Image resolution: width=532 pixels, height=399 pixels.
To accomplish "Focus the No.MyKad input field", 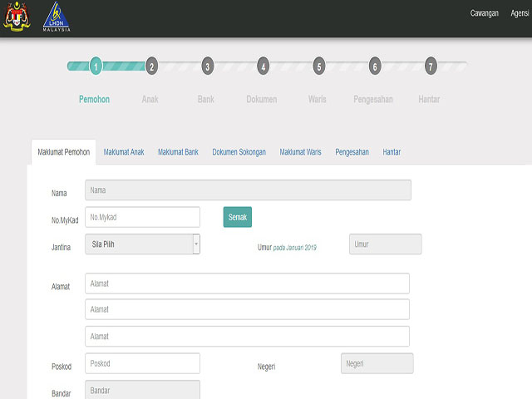I will pyautogui.click(x=142, y=217).
